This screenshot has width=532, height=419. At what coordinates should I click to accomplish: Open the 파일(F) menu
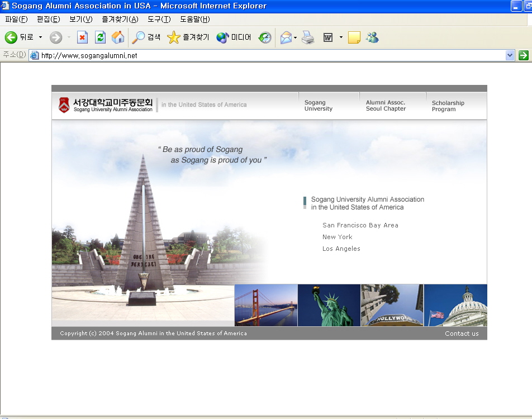(x=16, y=20)
